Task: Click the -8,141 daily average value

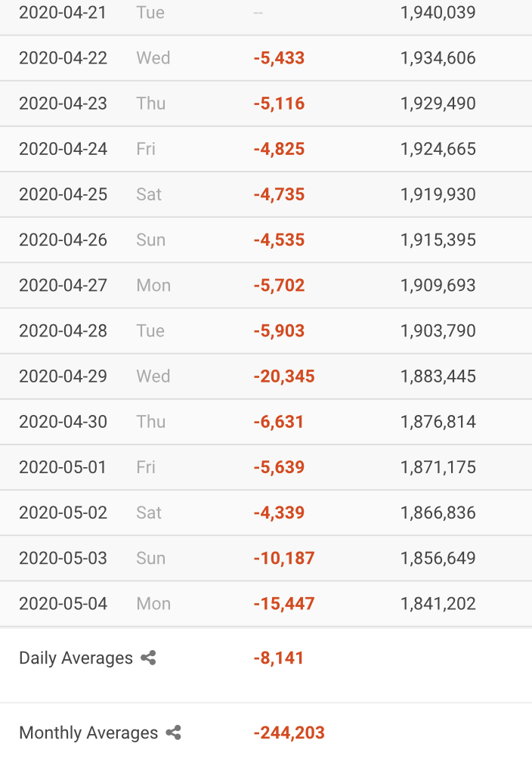Action: tap(279, 658)
